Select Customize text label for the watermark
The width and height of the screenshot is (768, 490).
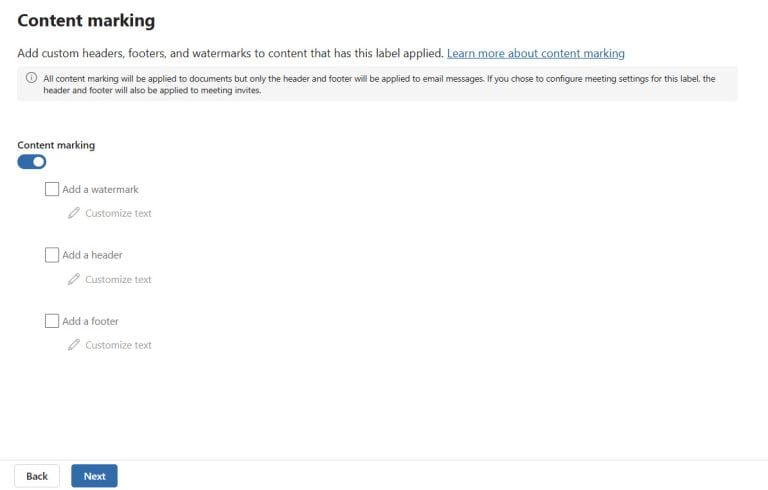point(118,213)
